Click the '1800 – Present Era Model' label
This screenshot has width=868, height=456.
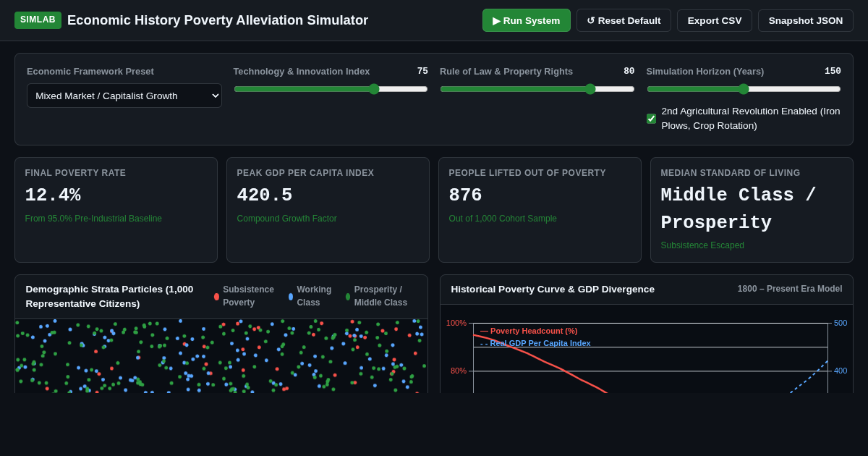pos(790,289)
